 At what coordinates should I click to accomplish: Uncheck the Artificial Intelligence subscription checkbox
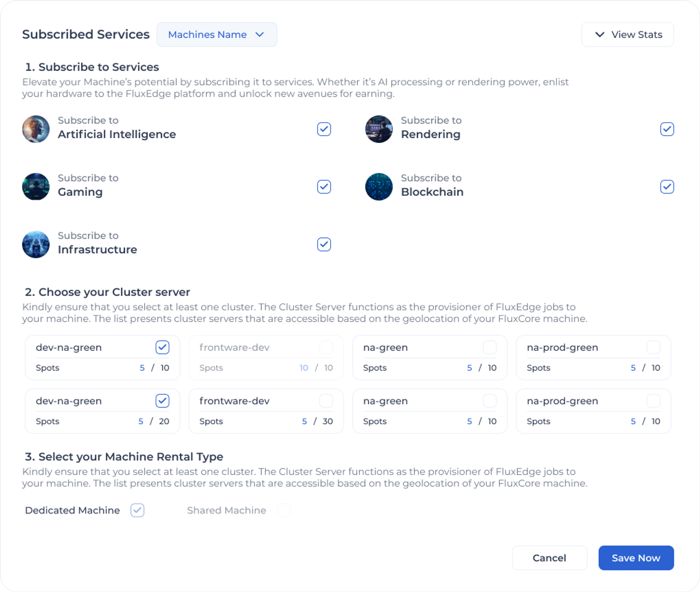pos(324,129)
